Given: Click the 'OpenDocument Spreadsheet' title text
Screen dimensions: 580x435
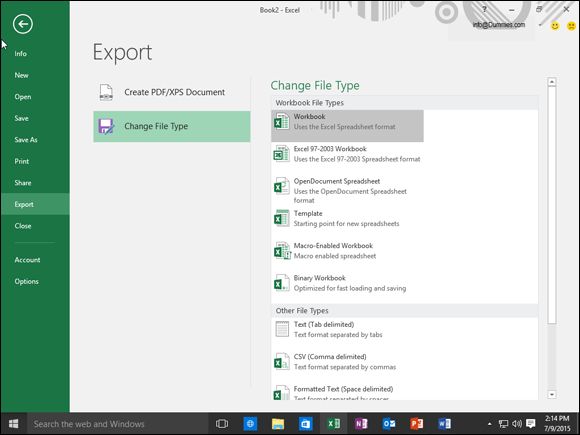Looking at the screenshot, I should (x=337, y=181).
